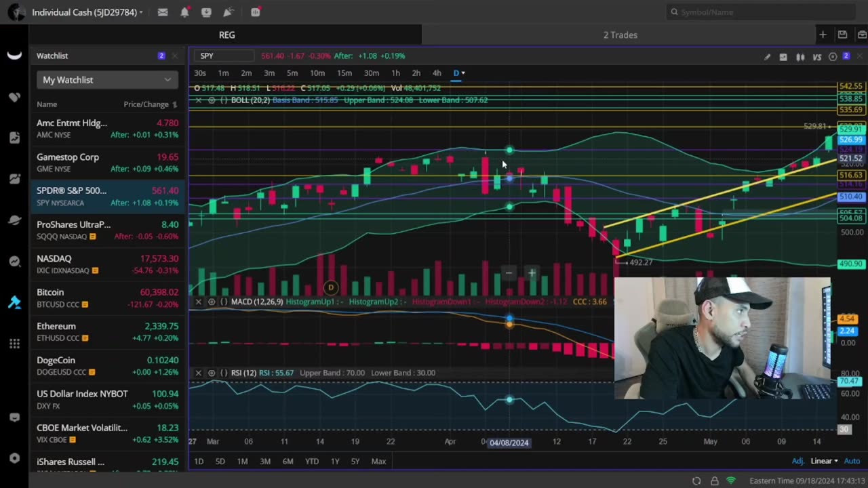
Task: Toggle Auto scale at chart bottom
Action: pyautogui.click(x=852, y=461)
